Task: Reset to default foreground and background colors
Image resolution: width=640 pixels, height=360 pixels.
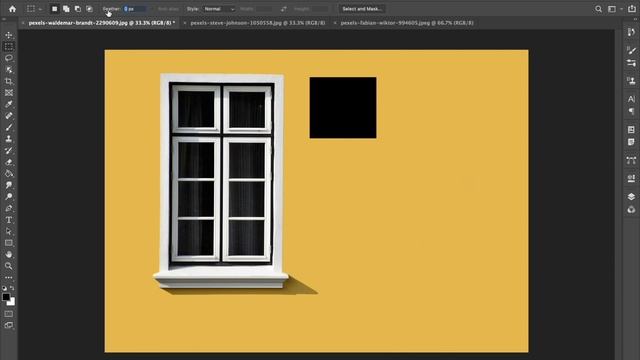Action: point(4,288)
